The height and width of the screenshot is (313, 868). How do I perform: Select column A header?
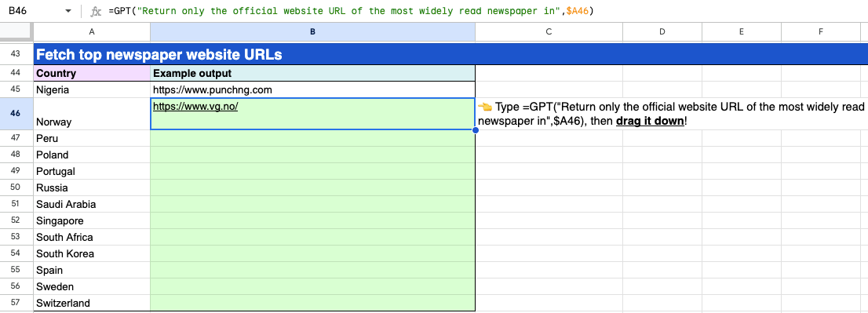click(92, 32)
